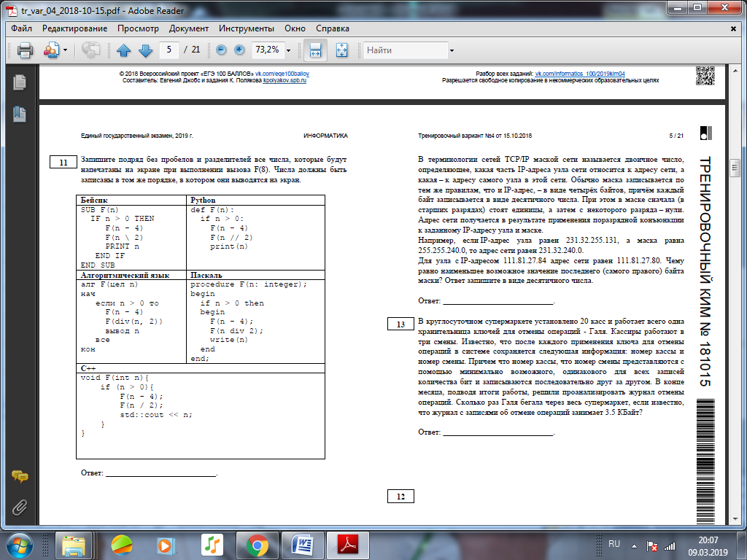Follow the vk.com/informatics_100/2019kim04 link
The image size is (747, 560).
580,74
